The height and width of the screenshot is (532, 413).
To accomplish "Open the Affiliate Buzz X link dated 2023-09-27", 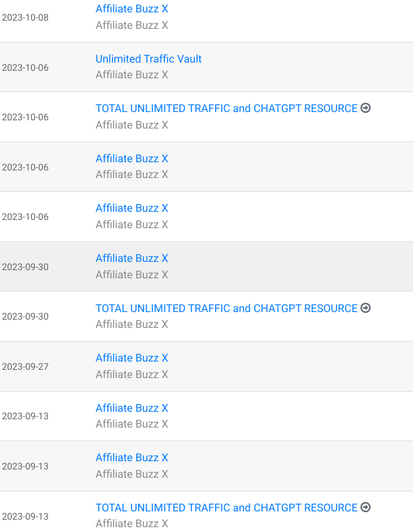I will (131, 358).
